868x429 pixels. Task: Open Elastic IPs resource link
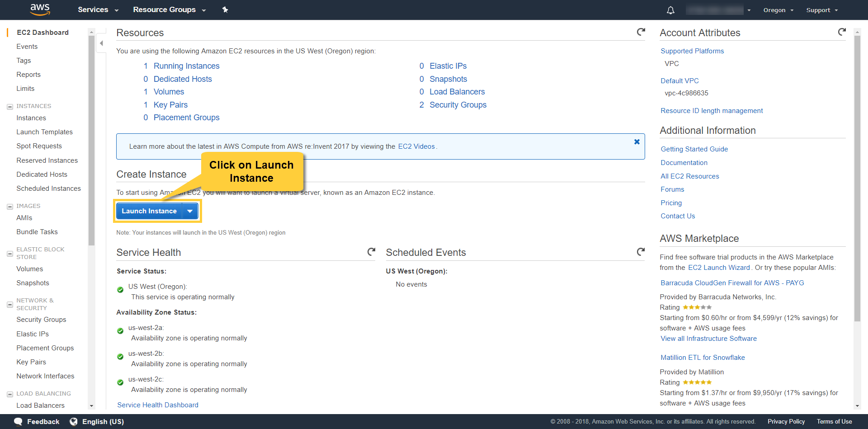point(448,66)
